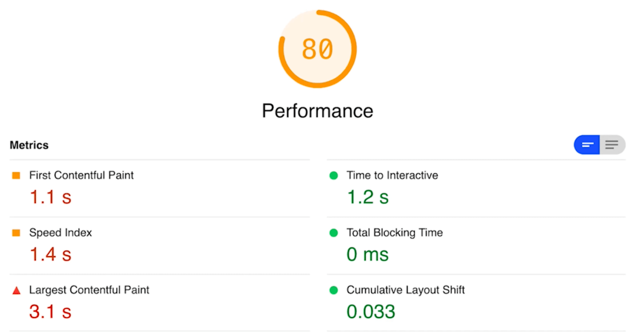Click the Performance category heading
Viewport: 644px width, 336px height.
[x=317, y=111]
